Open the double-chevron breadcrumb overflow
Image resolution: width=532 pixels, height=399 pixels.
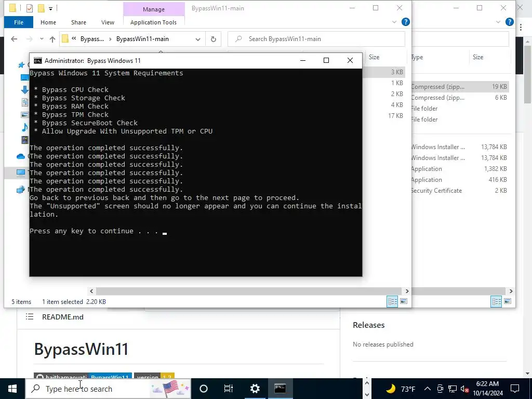pyautogui.click(x=74, y=38)
